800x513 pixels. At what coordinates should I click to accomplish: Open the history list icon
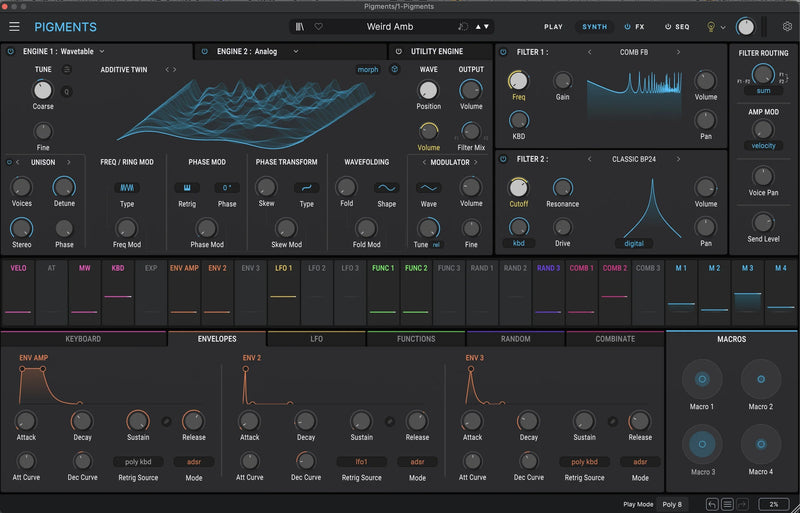pos(728,504)
